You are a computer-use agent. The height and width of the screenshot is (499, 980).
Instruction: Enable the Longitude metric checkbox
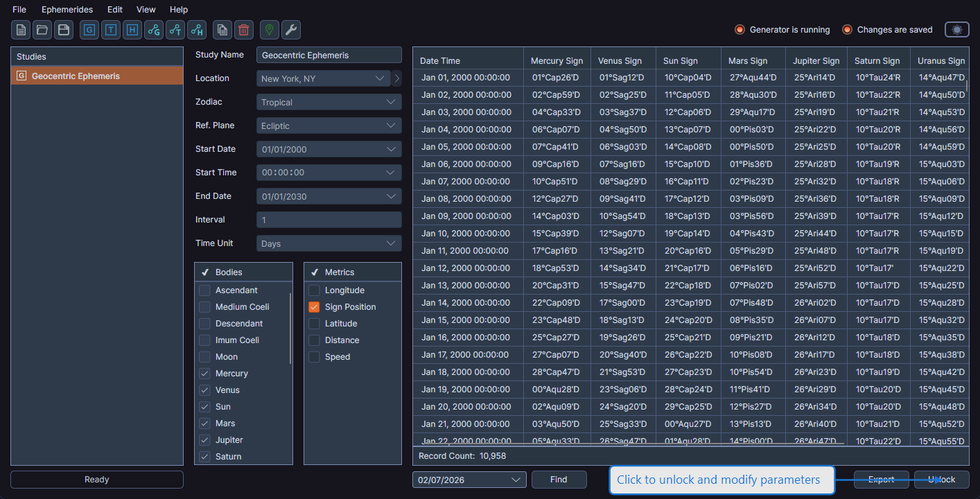pyautogui.click(x=313, y=290)
